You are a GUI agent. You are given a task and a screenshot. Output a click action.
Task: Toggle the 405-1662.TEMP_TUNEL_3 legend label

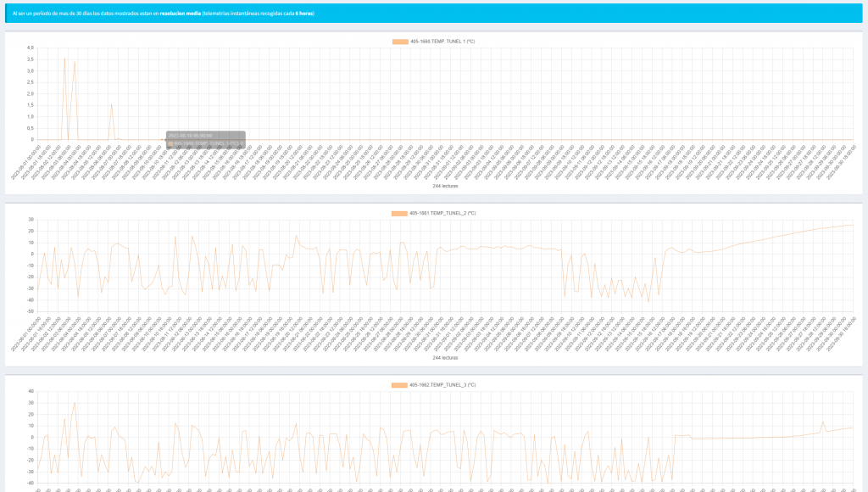pos(442,385)
